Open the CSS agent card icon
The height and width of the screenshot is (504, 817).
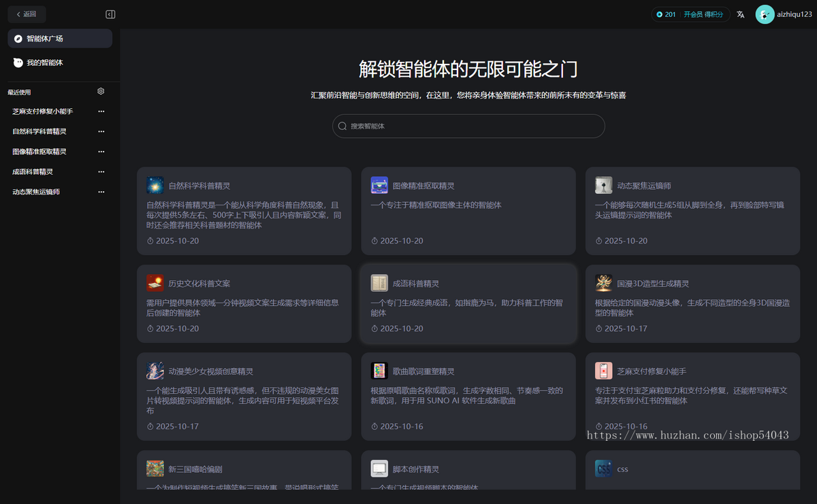[x=603, y=469]
